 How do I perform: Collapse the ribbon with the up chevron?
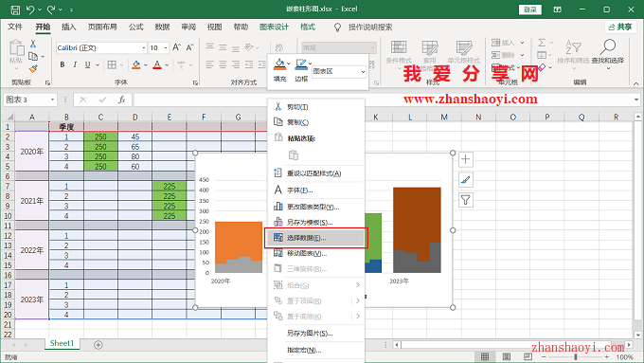pos(636,83)
